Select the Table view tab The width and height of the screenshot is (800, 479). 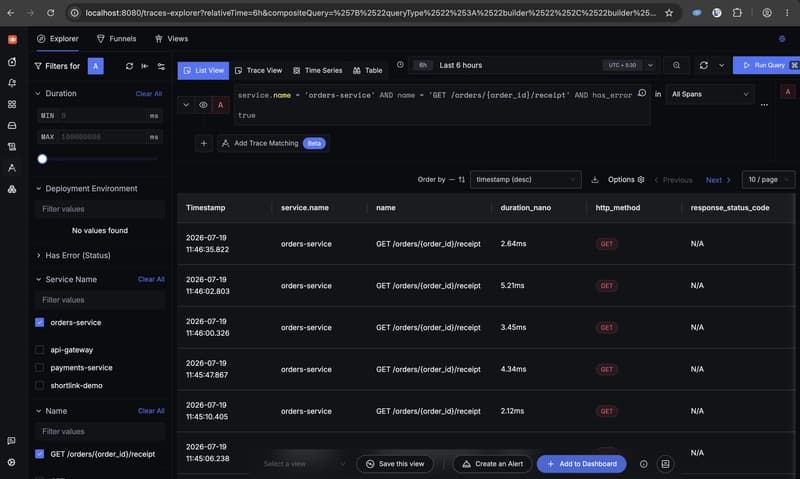(x=367, y=70)
